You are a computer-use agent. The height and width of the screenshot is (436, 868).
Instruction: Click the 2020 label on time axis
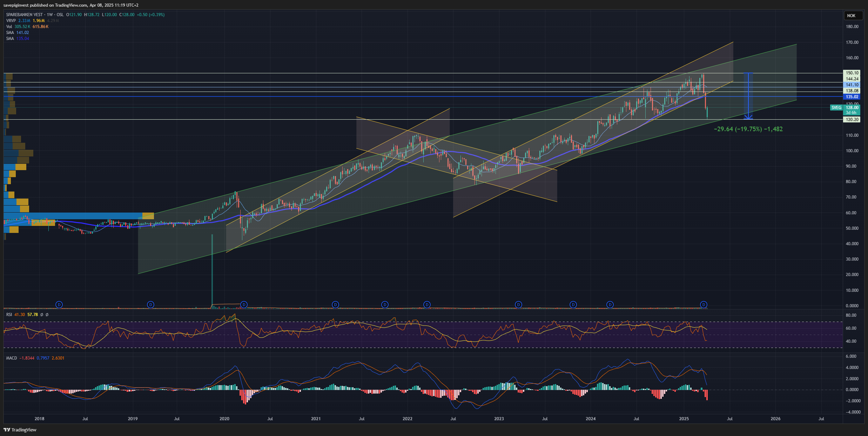[x=224, y=419]
